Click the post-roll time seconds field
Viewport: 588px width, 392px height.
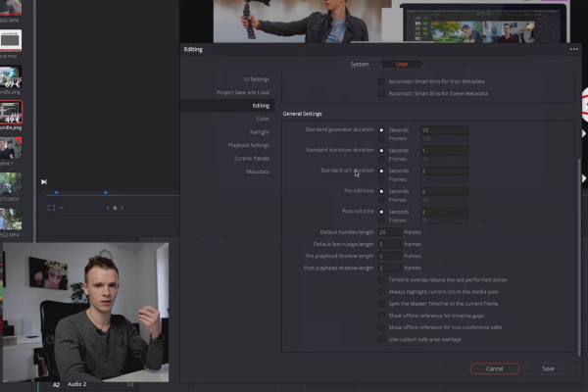[x=444, y=212]
